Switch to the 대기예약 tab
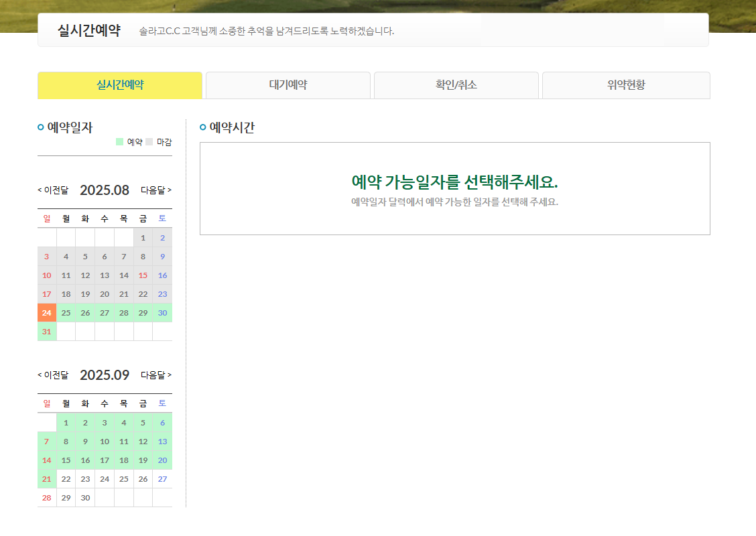The height and width of the screenshot is (536, 756). 288,85
